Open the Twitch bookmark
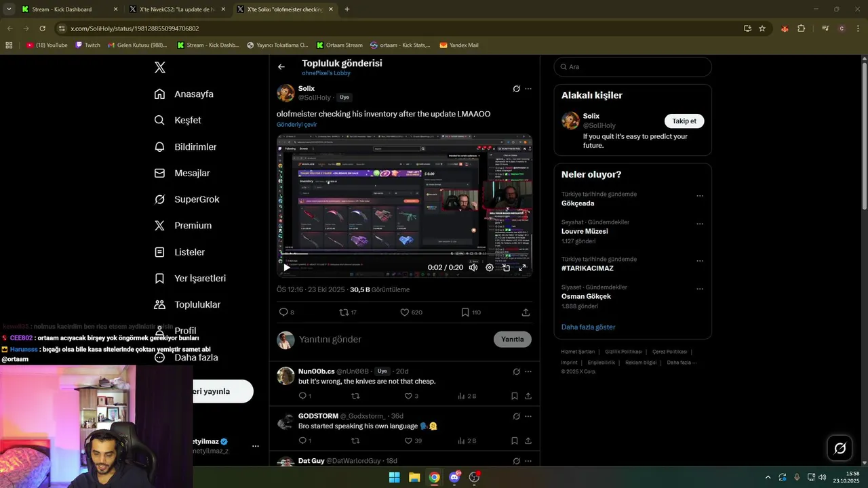The height and width of the screenshot is (488, 868). (x=87, y=45)
